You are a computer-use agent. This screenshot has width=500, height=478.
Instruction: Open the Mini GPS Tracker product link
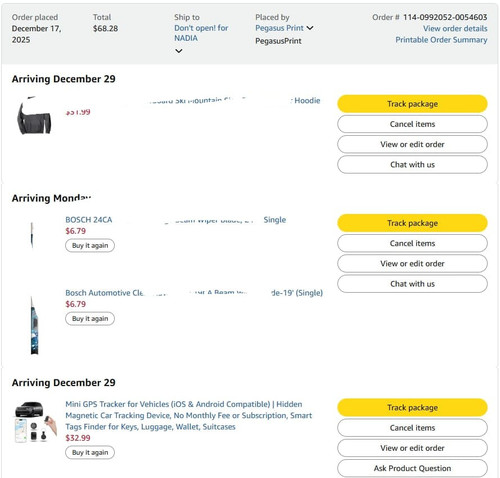[x=189, y=415]
